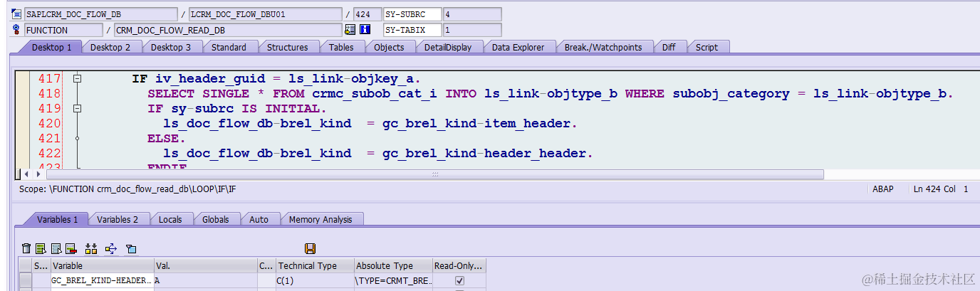Click the value cell showing A
The height and width of the screenshot is (291, 980).
coord(205,281)
